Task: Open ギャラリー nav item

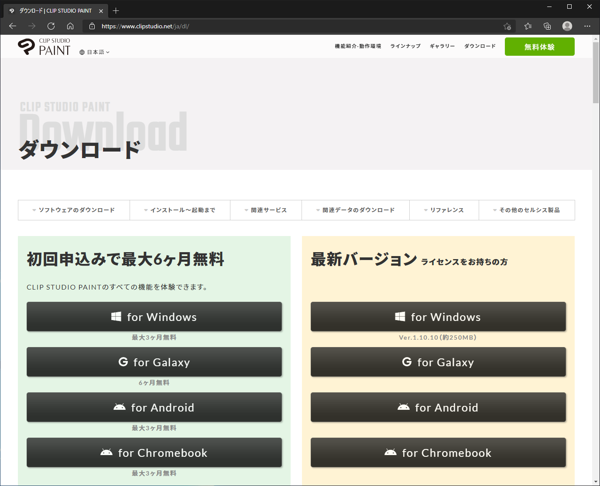Action: click(x=442, y=46)
